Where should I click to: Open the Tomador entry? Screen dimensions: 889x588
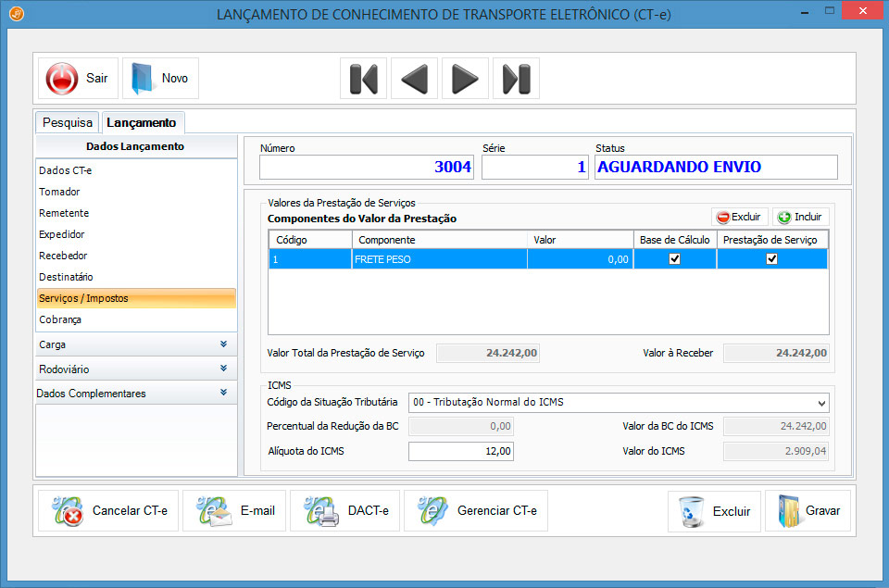tap(136, 192)
